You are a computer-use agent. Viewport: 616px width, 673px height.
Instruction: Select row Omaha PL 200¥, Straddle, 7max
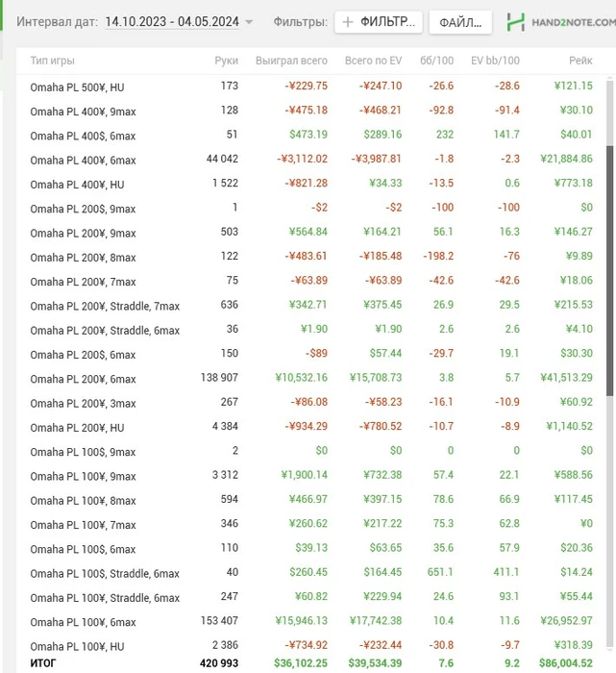pyautogui.click(x=311, y=306)
